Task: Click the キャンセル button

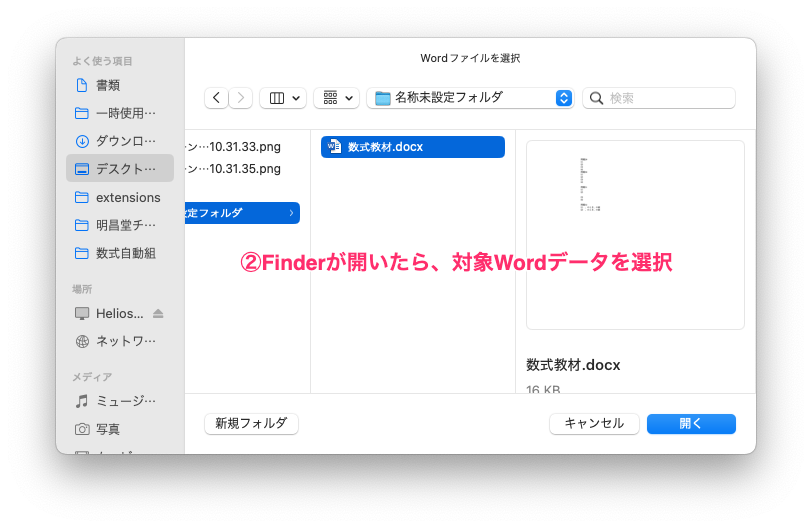Action: (594, 424)
